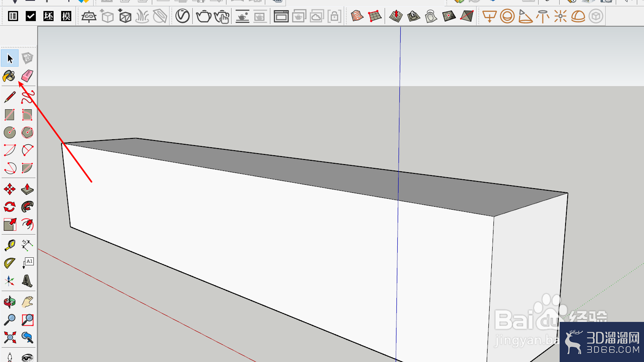This screenshot has width=644, height=362.
Task: Click the checkmark box toolbar icon
Action: pyautogui.click(x=31, y=16)
